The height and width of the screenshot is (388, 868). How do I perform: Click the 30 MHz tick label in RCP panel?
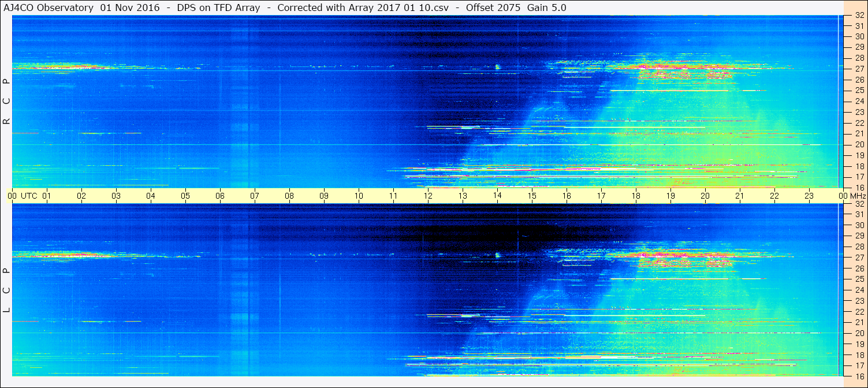[x=859, y=36]
